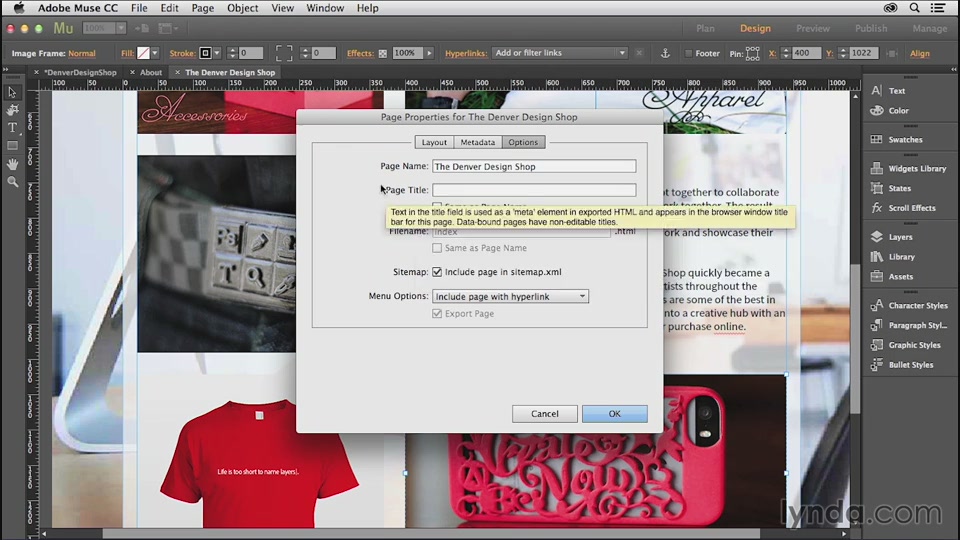Toggle Same as Page Name under Filename
The height and width of the screenshot is (540, 960).
click(437, 248)
